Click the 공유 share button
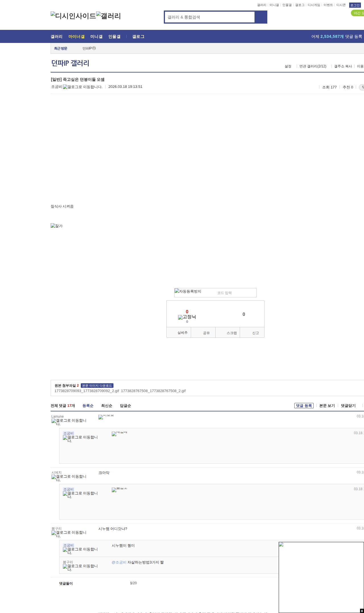364x613 pixels. pos(203,333)
